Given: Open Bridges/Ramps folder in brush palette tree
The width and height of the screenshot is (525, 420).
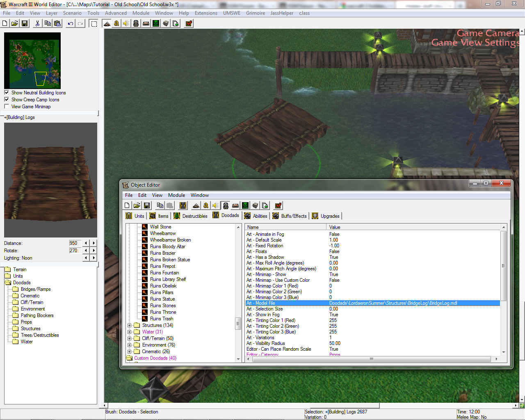Looking at the screenshot, I should pos(36,289).
